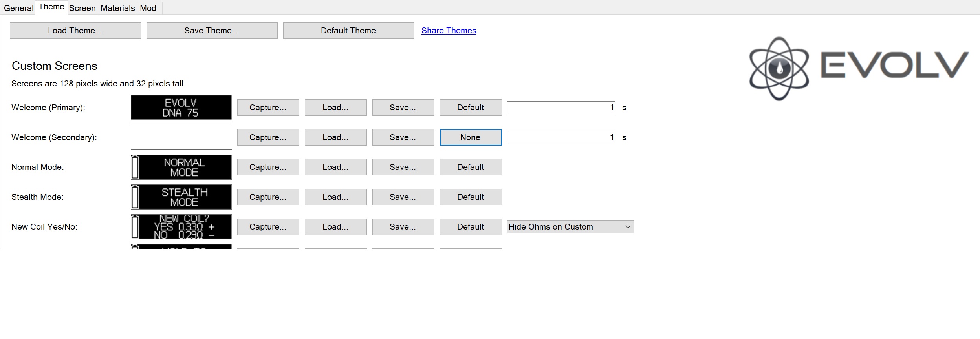Screen dimensions: 980x339
Task: Open the Share Themes link
Action: pos(449,31)
